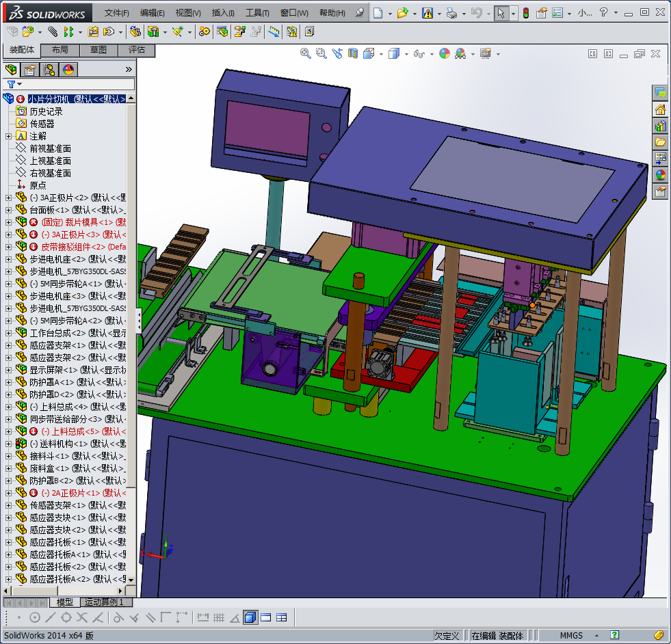This screenshot has height=644, width=671.
Task: Switch to the 运动算例 1 tab
Action: click(x=104, y=602)
